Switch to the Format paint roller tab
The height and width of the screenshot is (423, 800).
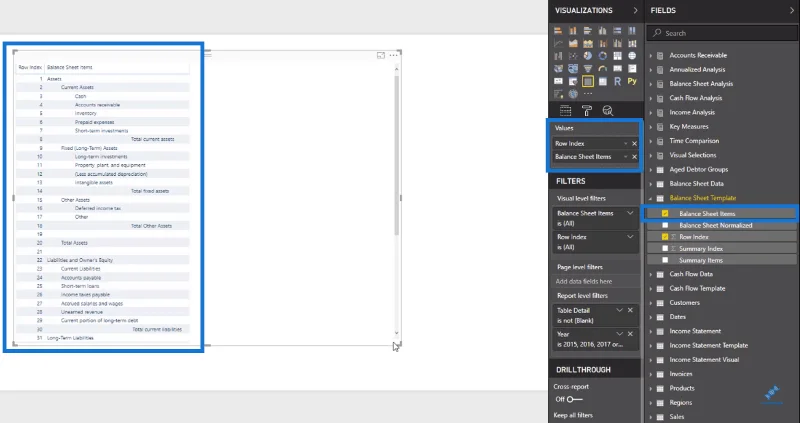pos(587,111)
